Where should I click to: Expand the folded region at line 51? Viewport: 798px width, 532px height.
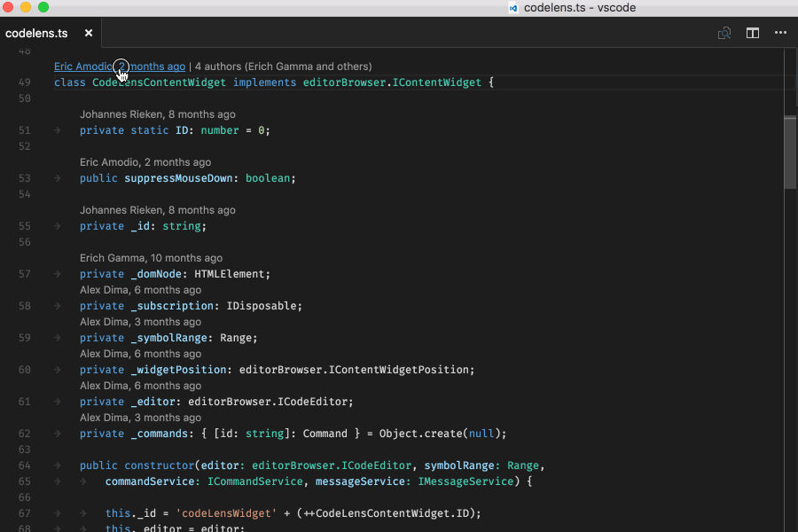(x=56, y=129)
